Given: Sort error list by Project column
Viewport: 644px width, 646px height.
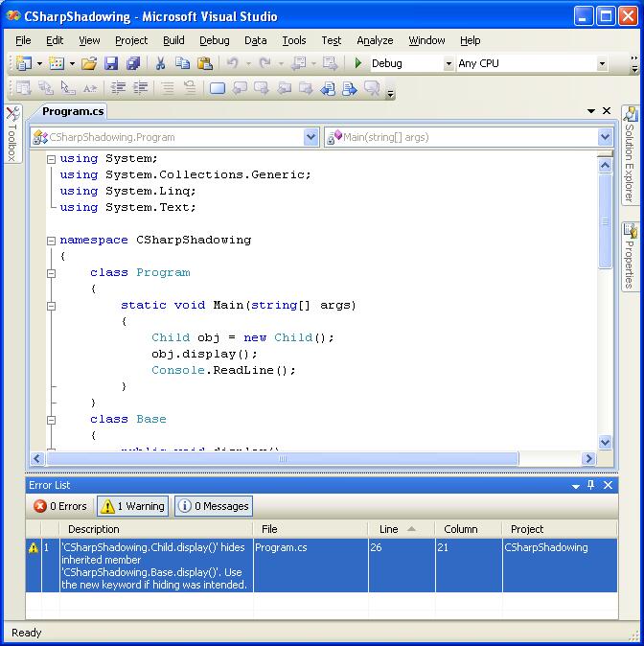Looking at the screenshot, I should tap(560, 529).
